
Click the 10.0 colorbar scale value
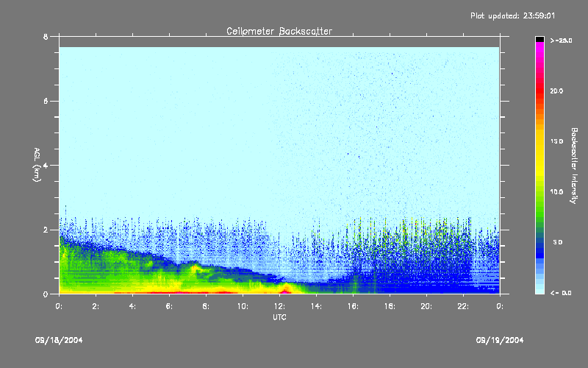point(556,192)
